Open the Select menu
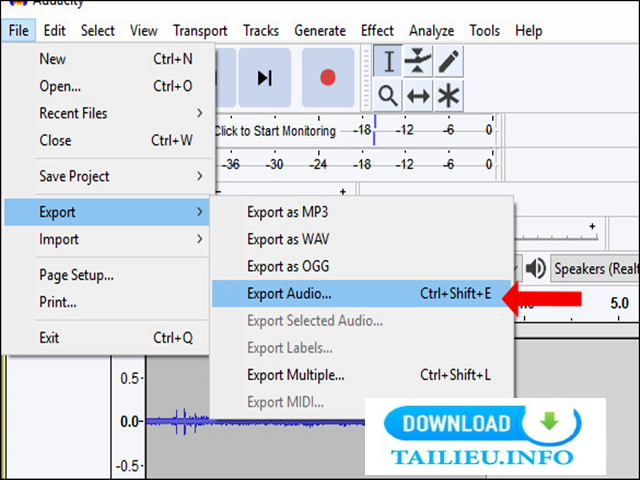This screenshot has height=480, width=640. 98,31
